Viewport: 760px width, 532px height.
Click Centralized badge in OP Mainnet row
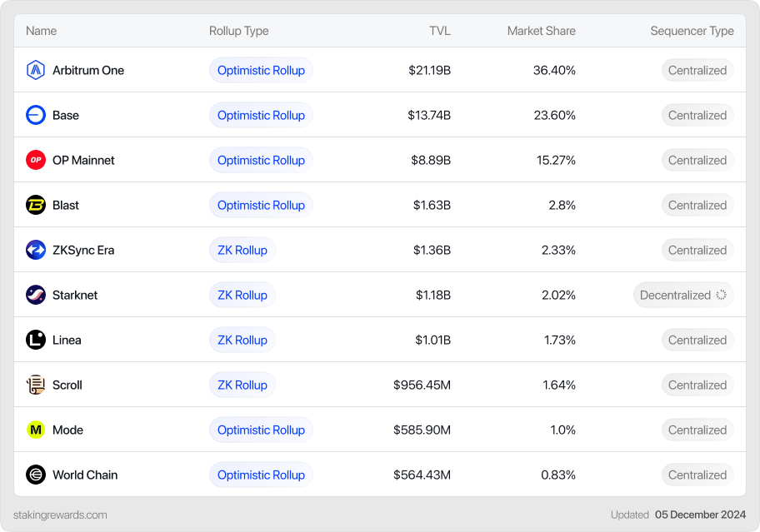(x=697, y=160)
